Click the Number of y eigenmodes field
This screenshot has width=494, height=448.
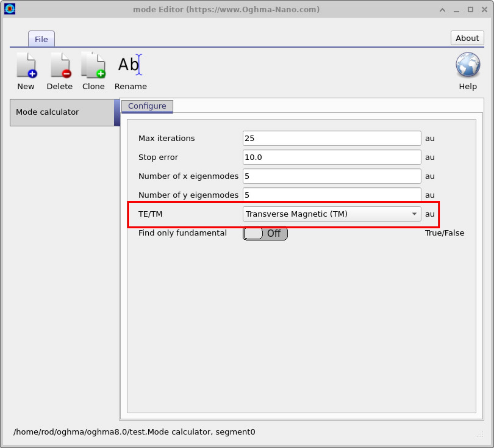pos(332,195)
